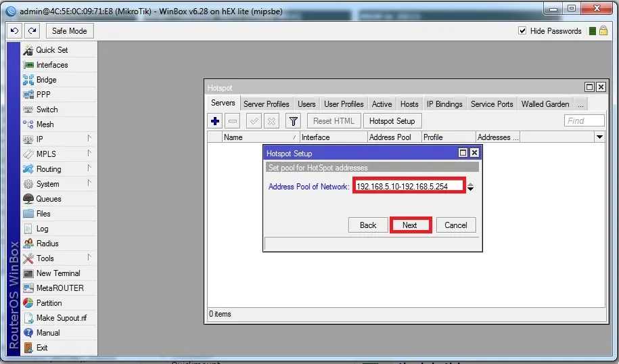619x364 pixels.
Task: Open Quick Set from sidebar
Action: (x=58, y=50)
